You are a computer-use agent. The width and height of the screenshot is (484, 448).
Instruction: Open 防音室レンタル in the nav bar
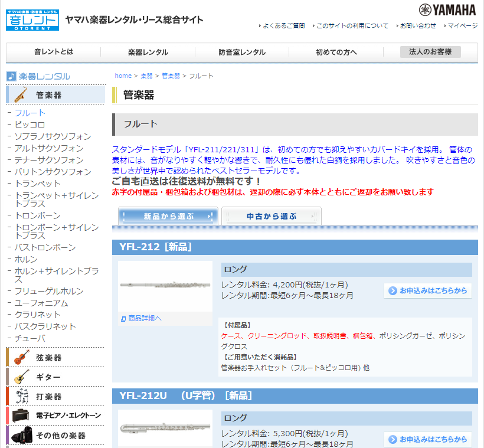(x=242, y=52)
